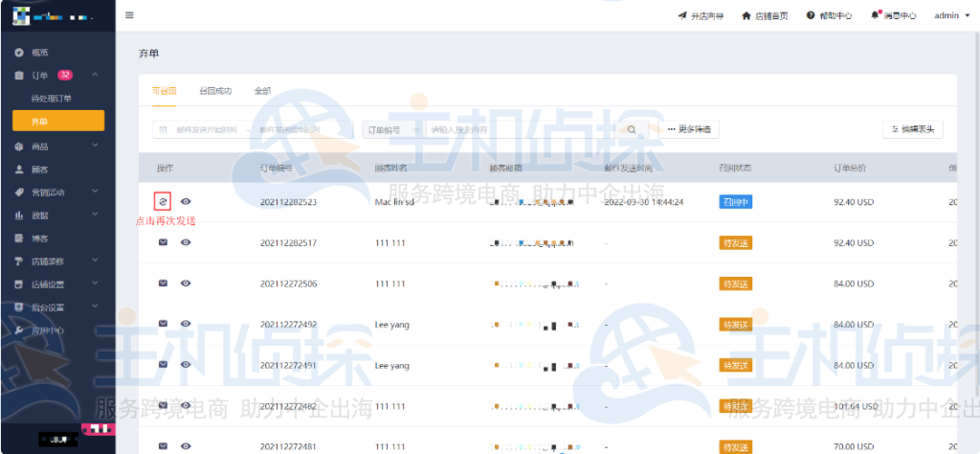Switch to the 全部 tab
This screenshot has width=980, height=454.
(262, 91)
